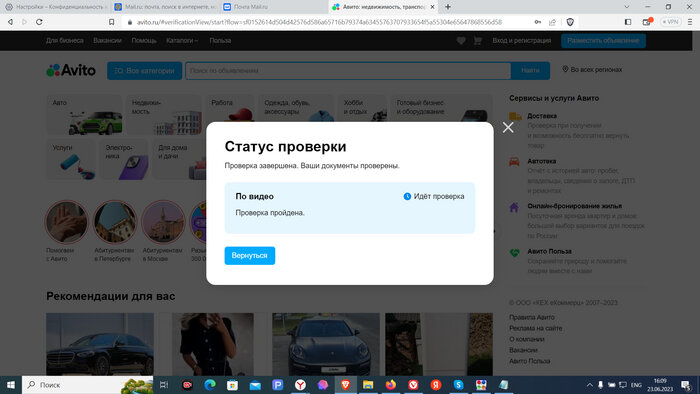
Task: Open the Все категории menu
Action: click(144, 71)
